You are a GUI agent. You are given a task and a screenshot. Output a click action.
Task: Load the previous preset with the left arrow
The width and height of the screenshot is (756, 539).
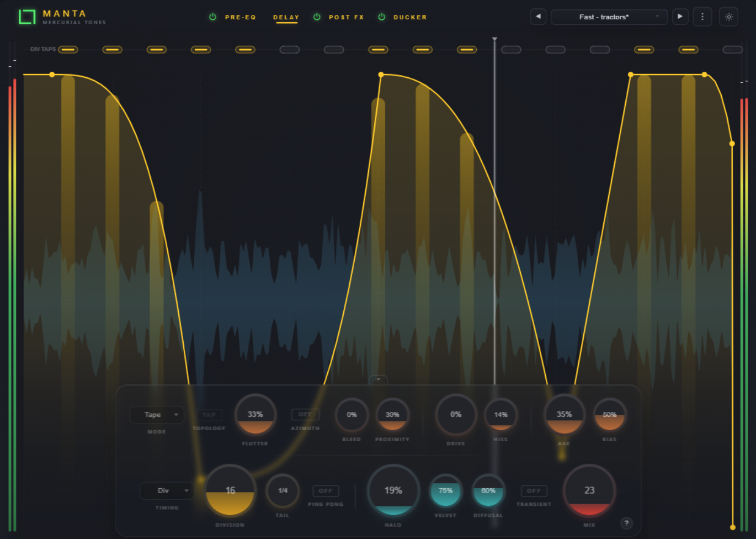click(x=538, y=17)
